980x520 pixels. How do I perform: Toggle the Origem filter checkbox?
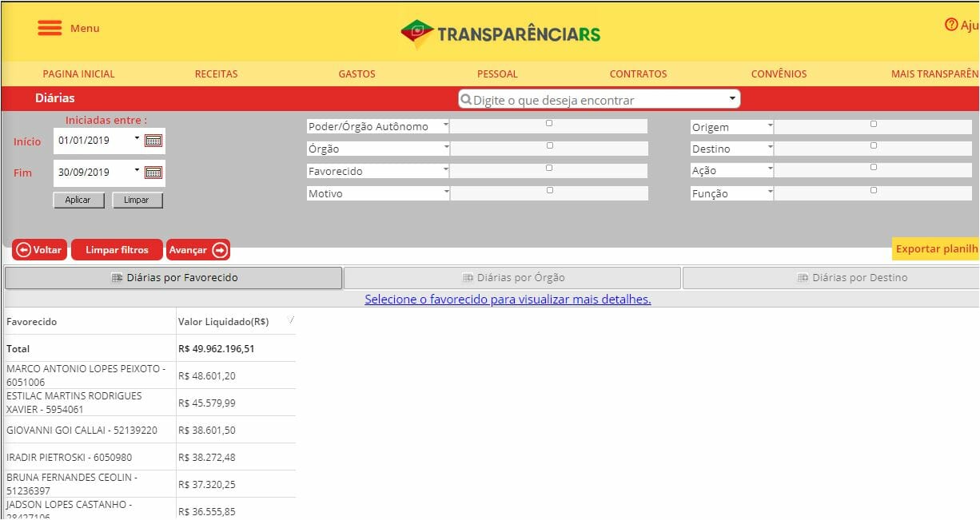tap(873, 124)
